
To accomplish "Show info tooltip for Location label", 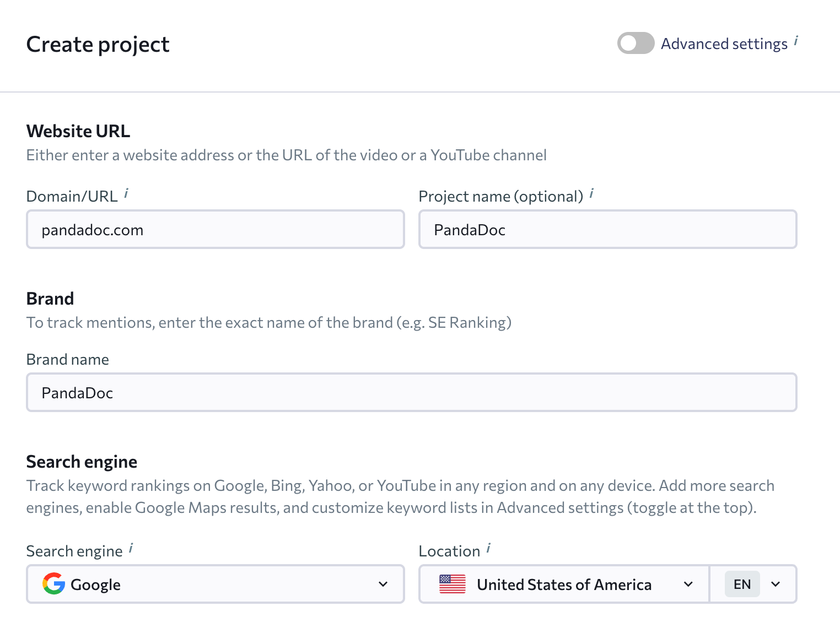I will tap(488, 548).
